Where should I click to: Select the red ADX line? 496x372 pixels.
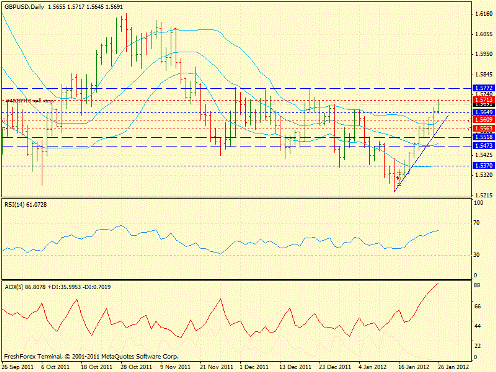(x=221, y=310)
